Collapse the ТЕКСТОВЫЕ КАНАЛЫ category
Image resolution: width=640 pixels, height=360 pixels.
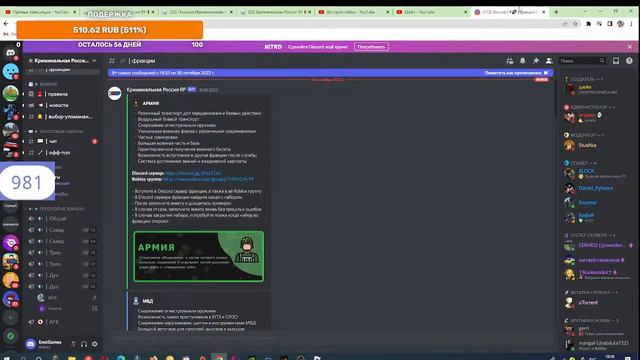(60, 131)
